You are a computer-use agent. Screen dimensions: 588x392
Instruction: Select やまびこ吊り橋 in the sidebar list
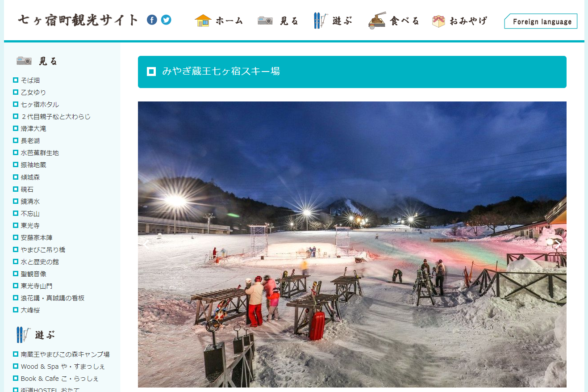tap(43, 250)
